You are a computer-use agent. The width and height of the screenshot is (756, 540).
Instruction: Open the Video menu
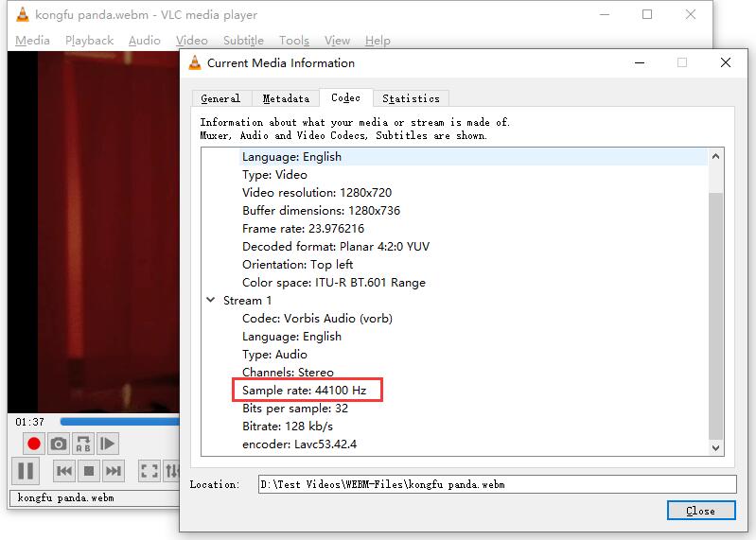191,41
